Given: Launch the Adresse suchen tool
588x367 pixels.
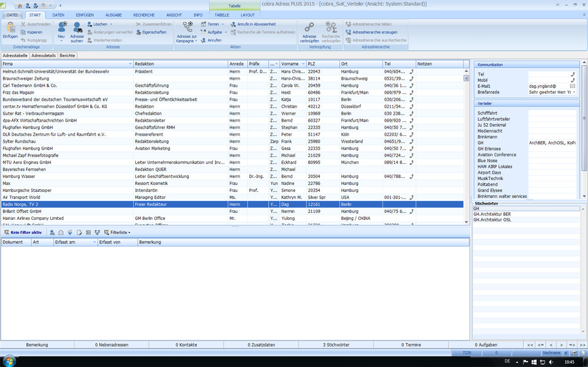Looking at the screenshot, I should (x=77, y=27).
